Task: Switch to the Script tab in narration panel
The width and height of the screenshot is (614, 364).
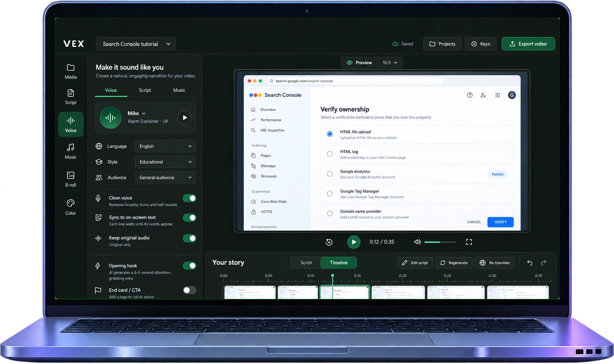Action: [145, 90]
